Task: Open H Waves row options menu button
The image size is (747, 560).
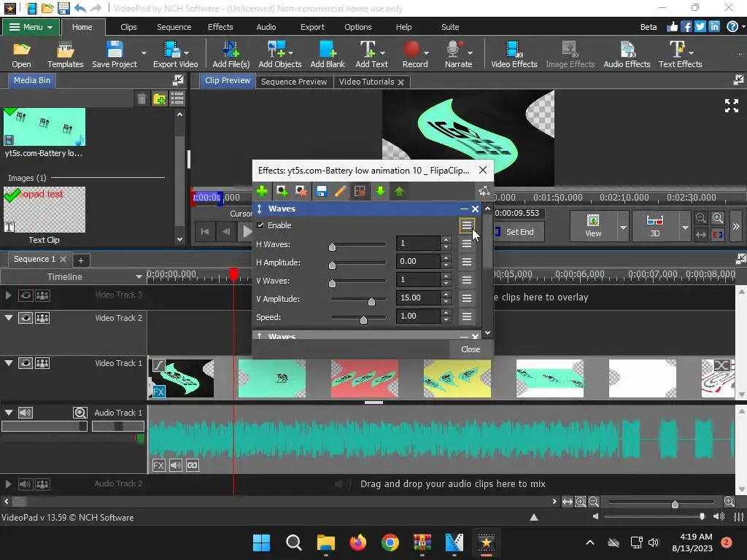Action: click(x=467, y=244)
